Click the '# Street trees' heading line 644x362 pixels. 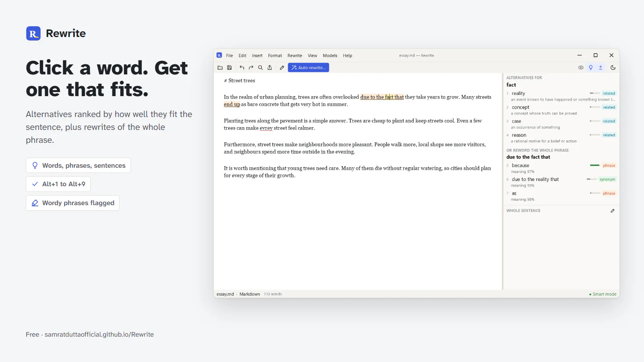(239, 80)
